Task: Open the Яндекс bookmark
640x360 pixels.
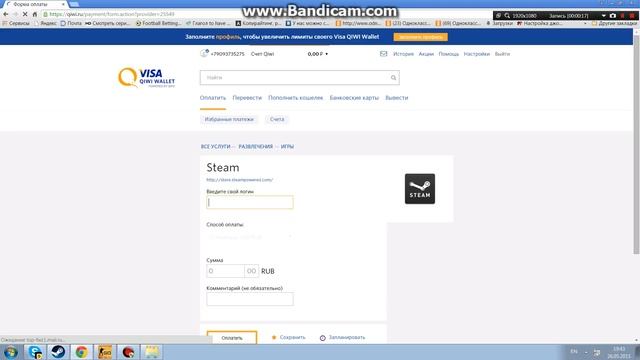Action: click(45, 24)
